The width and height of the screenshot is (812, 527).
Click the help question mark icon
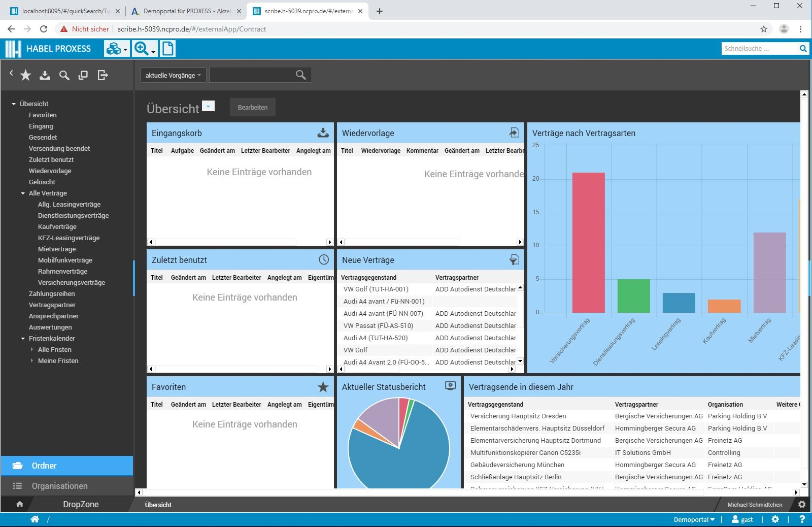click(802, 519)
